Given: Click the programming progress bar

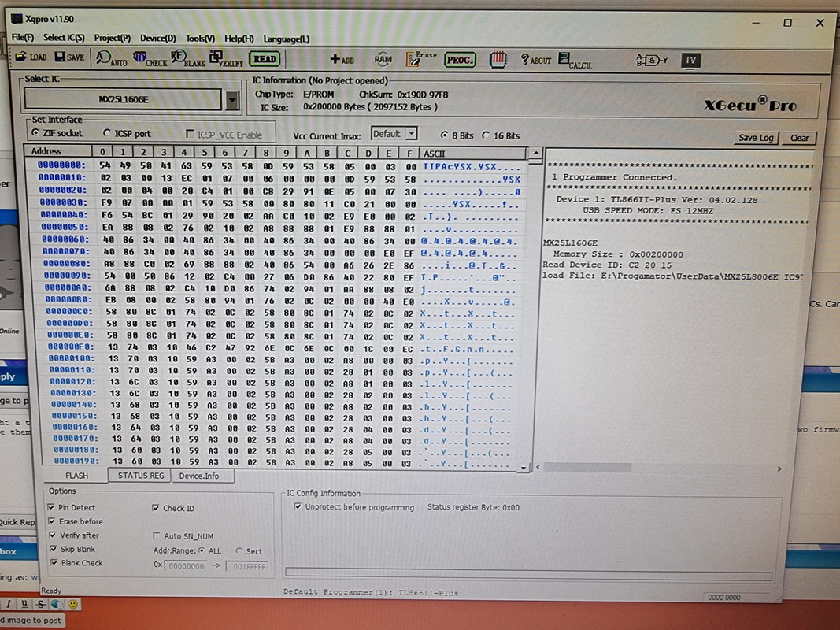Looking at the screenshot, I should coord(528,574).
